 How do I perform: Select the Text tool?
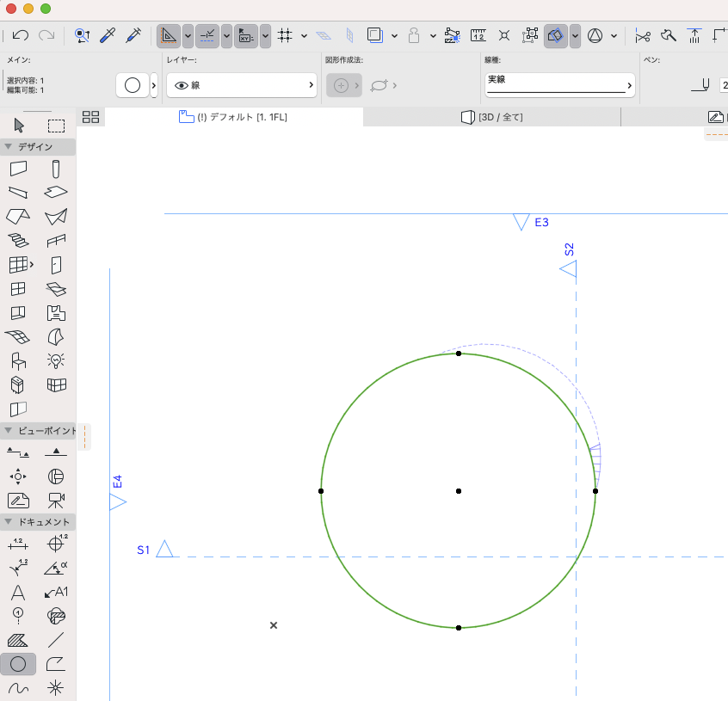[x=18, y=593]
